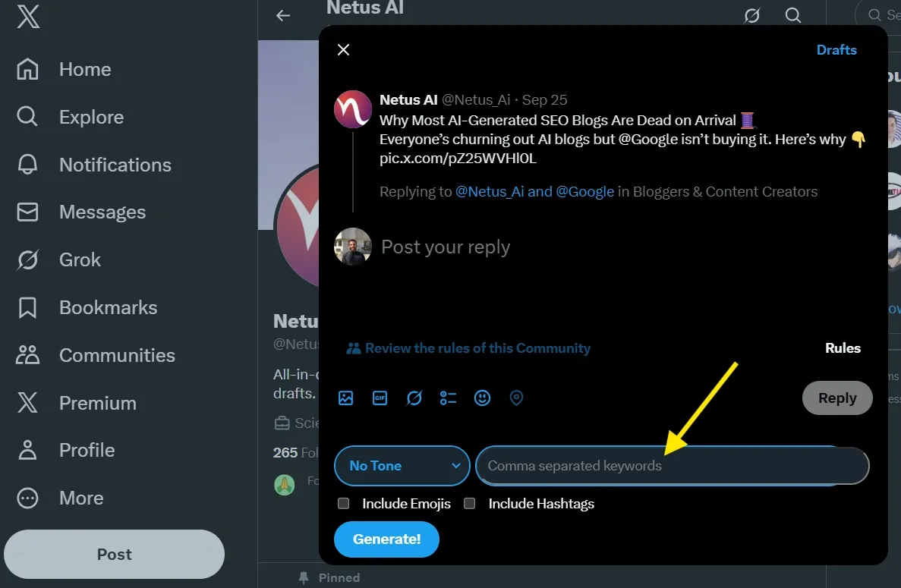
Task: View Notifications via the bell icon
Action: point(115,165)
